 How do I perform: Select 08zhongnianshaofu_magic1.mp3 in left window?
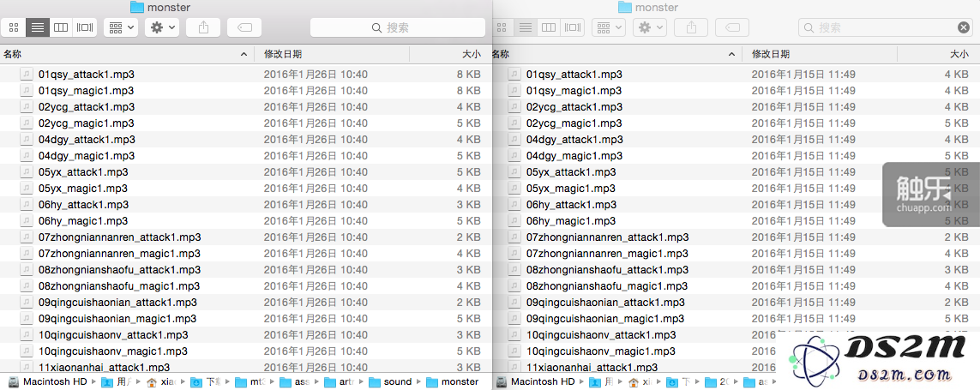click(119, 285)
